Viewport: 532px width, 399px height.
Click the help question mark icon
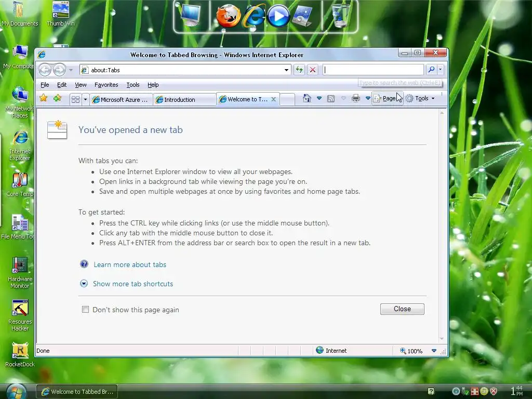tap(84, 264)
